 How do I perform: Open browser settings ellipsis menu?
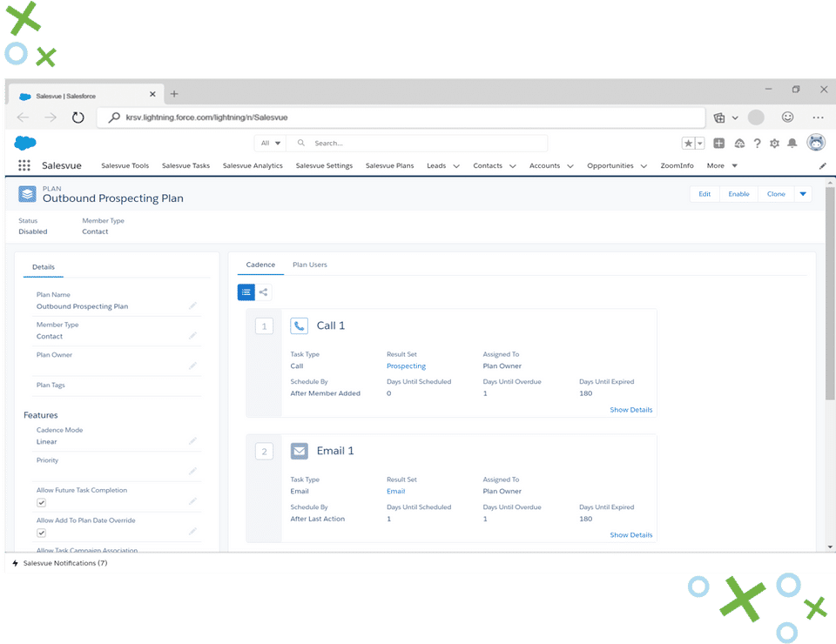[818, 117]
